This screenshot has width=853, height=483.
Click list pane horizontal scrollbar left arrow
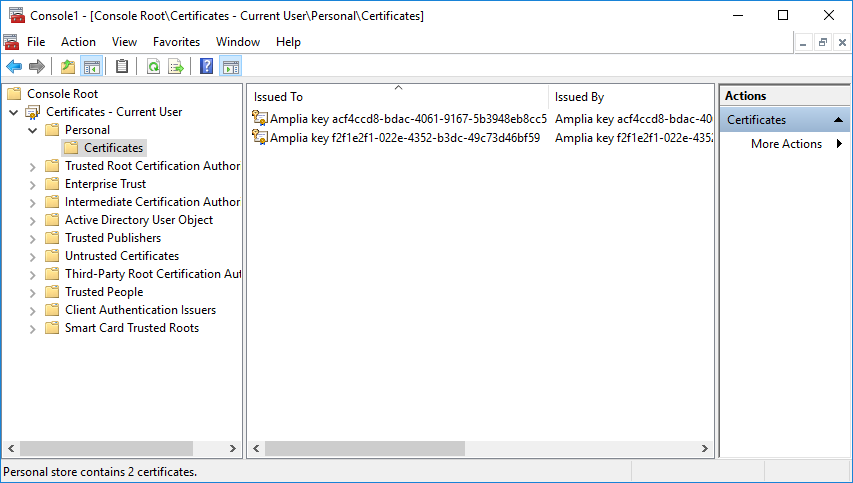coord(256,449)
